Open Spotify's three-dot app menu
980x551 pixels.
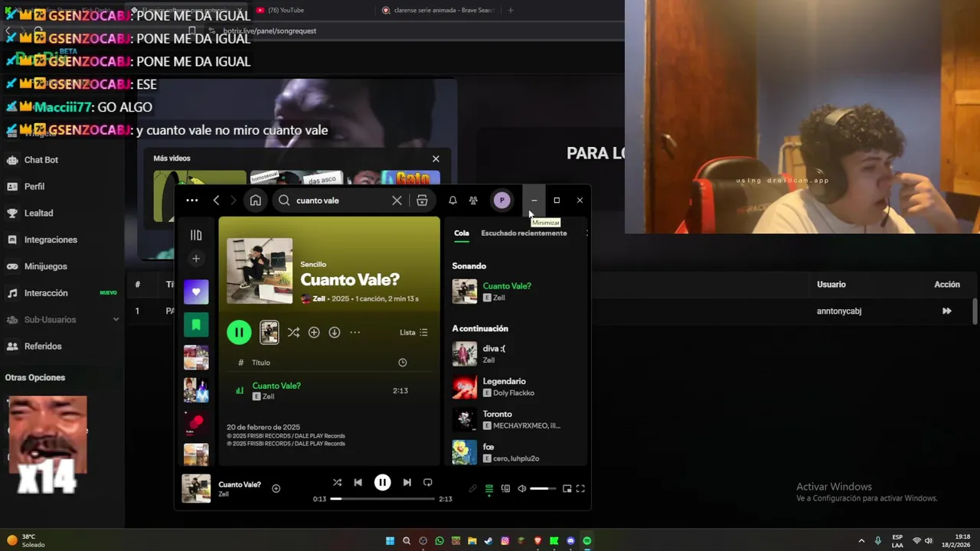click(x=192, y=201)
